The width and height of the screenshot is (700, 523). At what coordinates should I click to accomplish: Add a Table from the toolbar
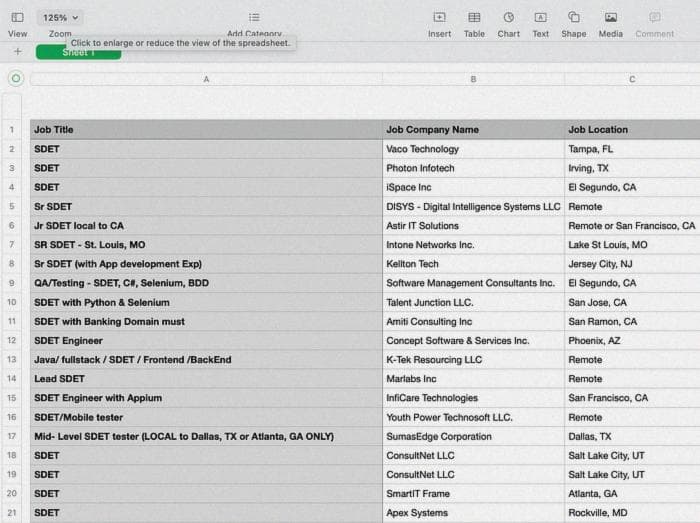[474, 17]
